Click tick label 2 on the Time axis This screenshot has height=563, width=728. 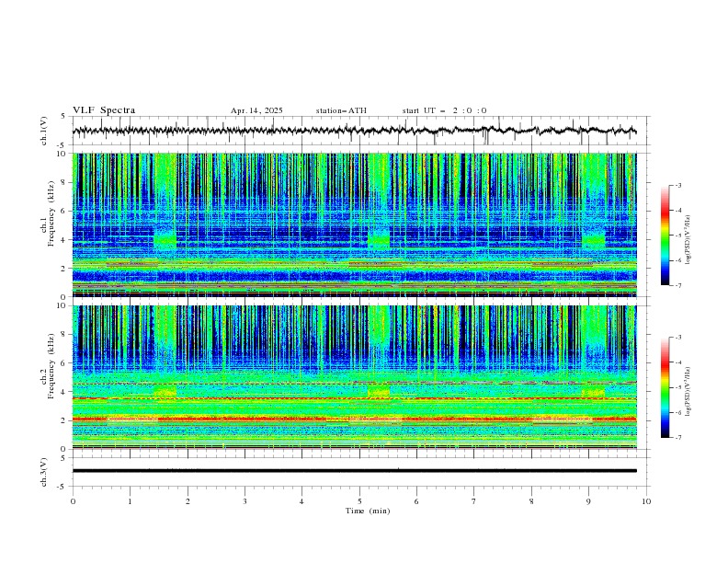pyautogui.click(x=188, y=501)
